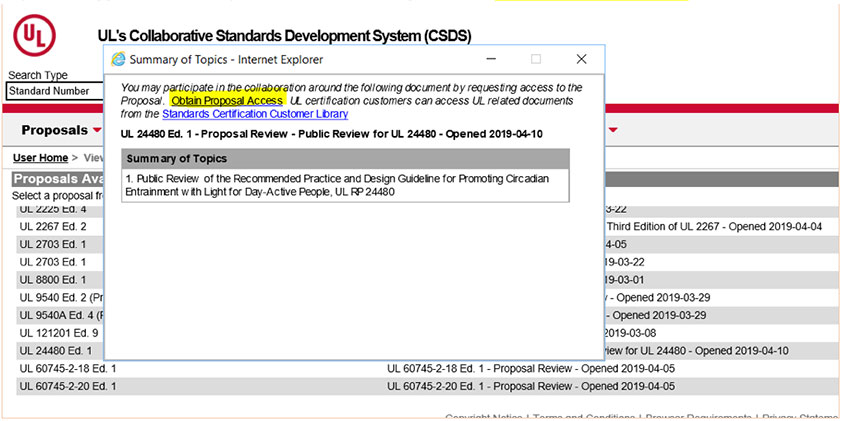Select the UL 60745-2-20 Ed. 1 standard cell
Viewport: 842px width, 421px height.
click(68, 386)
